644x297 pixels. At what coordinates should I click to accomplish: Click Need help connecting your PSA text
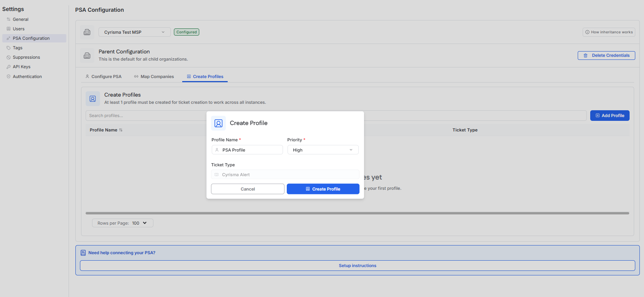coord(122,253)
